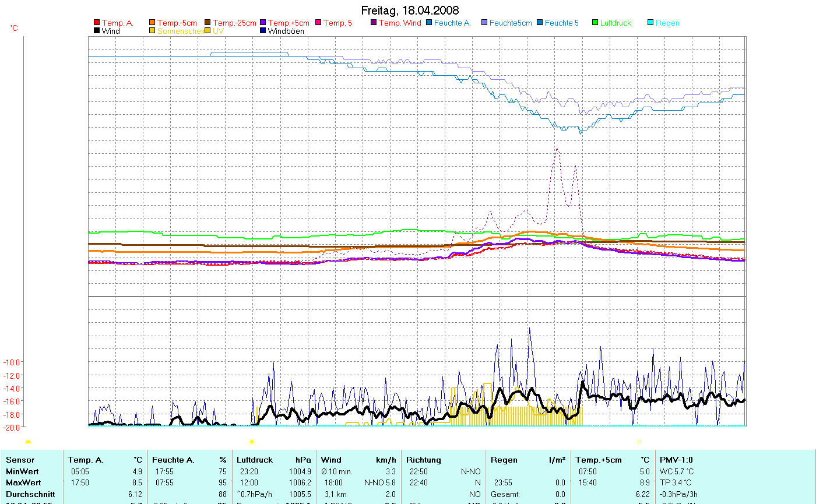Click the MaxWert row label
This screenshot has height=504, width=816.
(x=23, y=482)
